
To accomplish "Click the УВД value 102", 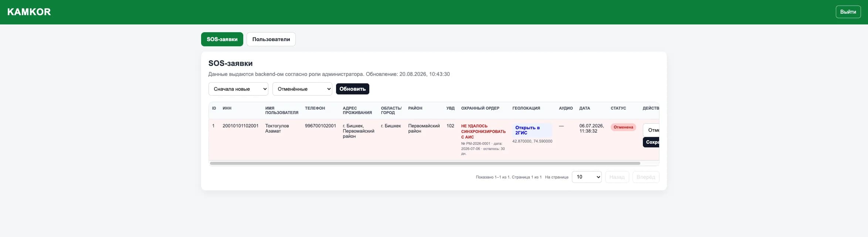I will (x=450, y=126).
